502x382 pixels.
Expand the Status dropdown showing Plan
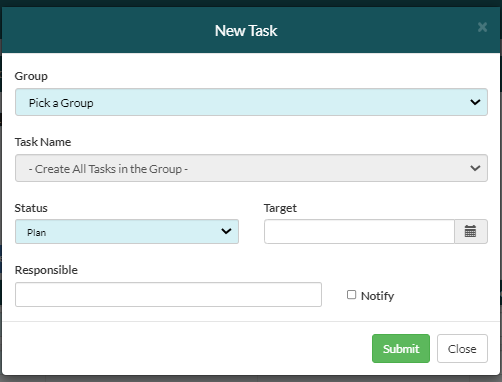127,231
